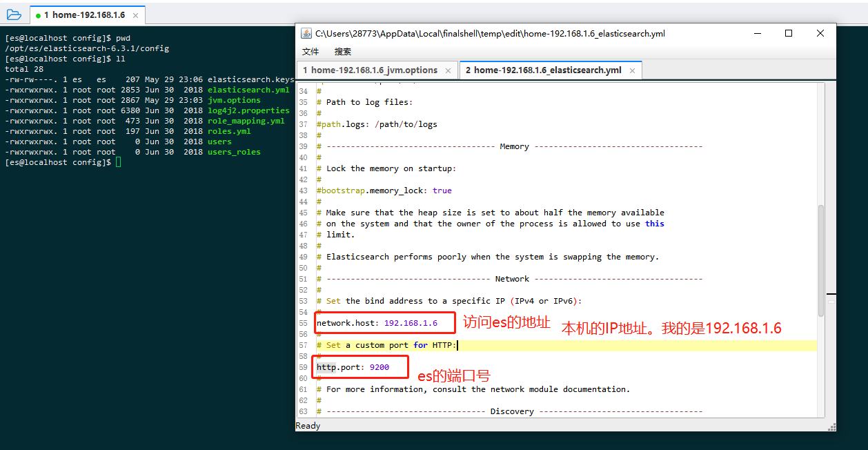Click 'Path to log files' comment line
The image size is (868, 450).
click(x=364, y=102)
